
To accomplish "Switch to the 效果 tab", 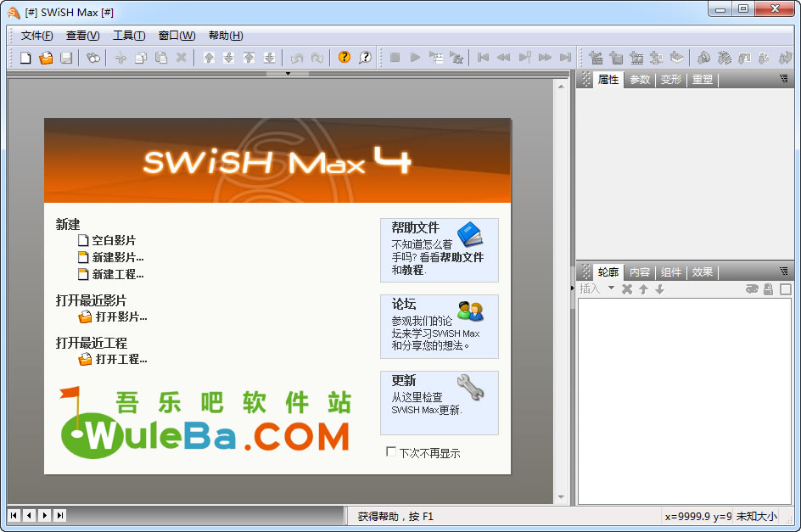I will coord(703,272).
